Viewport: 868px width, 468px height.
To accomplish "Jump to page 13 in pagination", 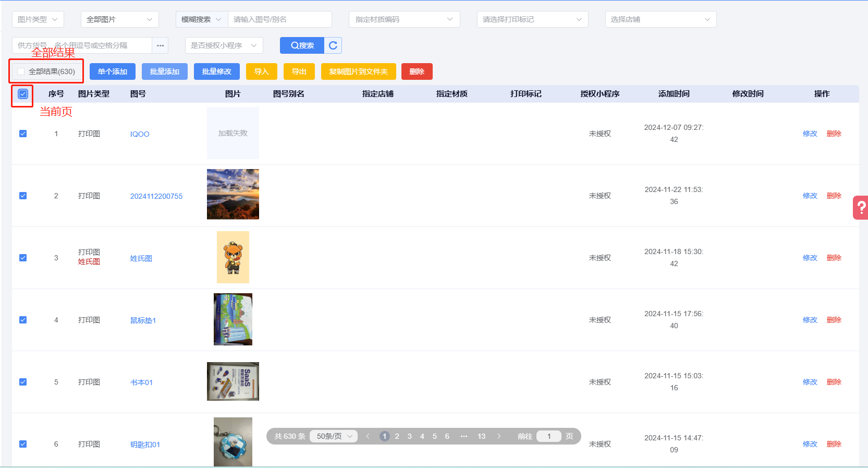I will pyautogui.click(x=481, y=436).
